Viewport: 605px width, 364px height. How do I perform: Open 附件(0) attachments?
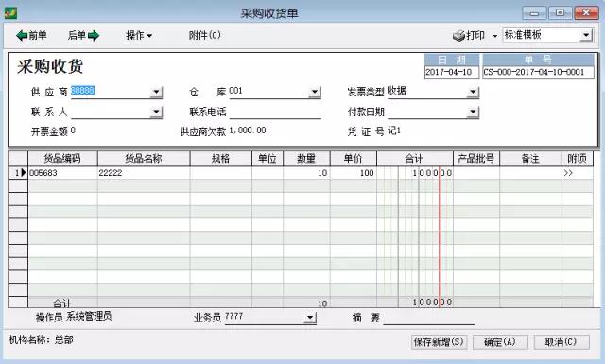(x=204, y=36)
